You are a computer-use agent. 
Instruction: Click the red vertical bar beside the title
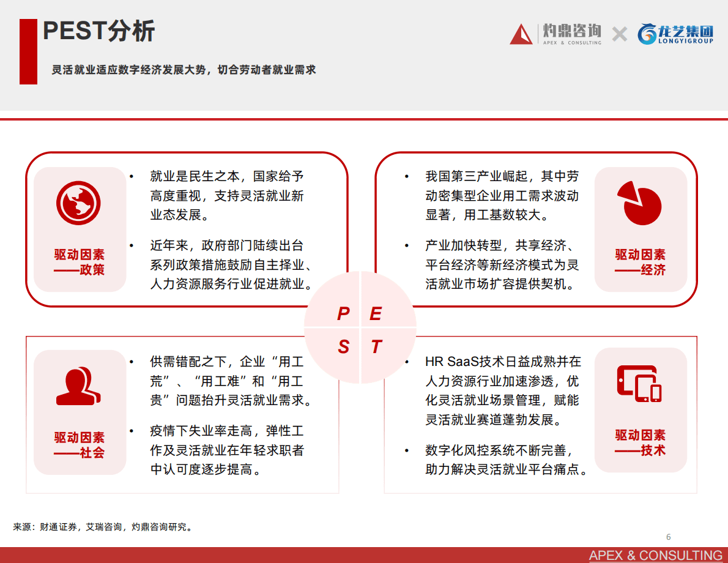[28, 54]
